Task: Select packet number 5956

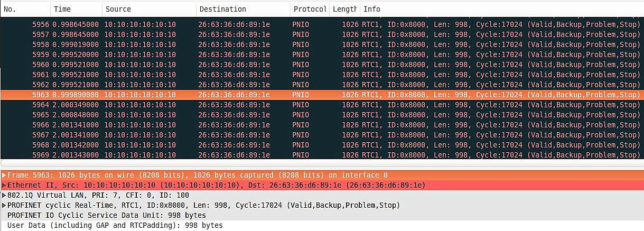Action: 211,24
